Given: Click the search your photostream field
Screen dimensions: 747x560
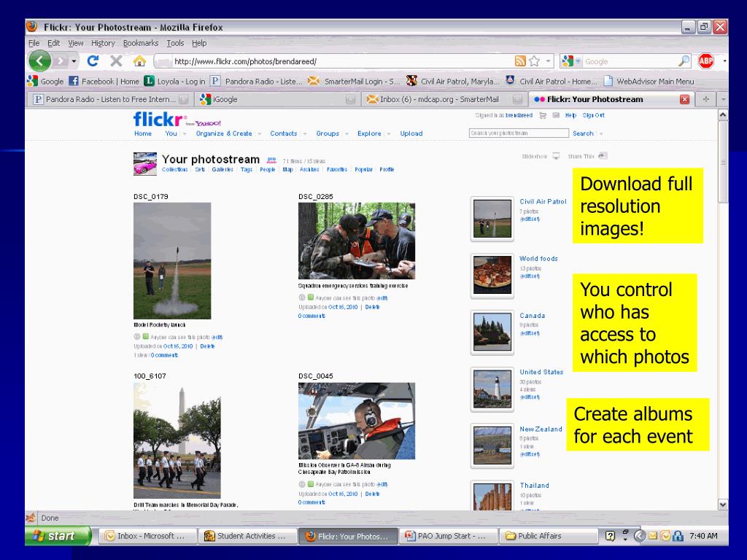Looking at the screenshot, I should coord(518,133).
